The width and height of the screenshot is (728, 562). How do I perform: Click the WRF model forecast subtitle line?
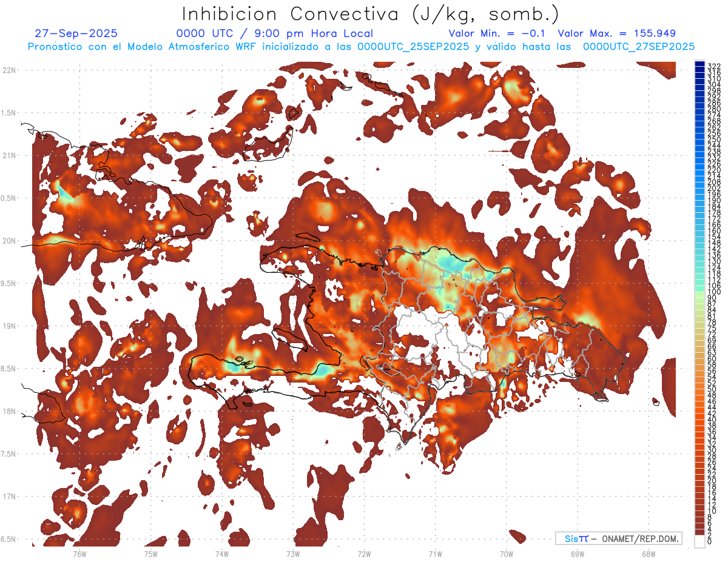(x=361, y=47)
